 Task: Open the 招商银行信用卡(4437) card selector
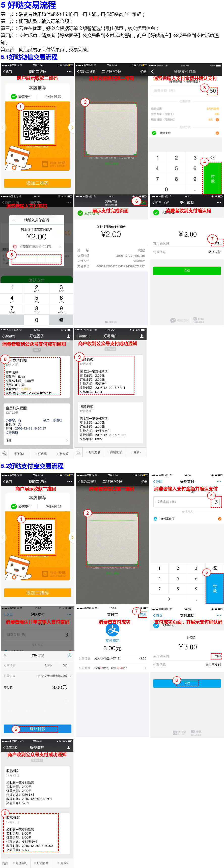click(x=37, y=247)
